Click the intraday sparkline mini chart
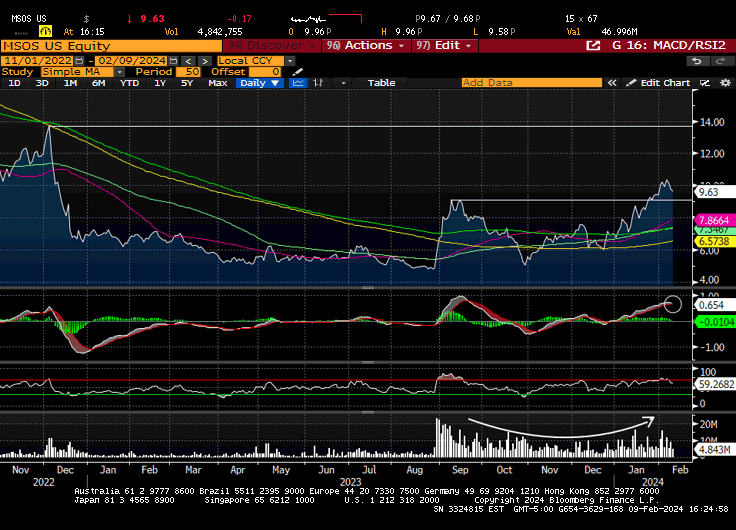The width and height of the screenshot is (736, 530). tap(326, 19)
